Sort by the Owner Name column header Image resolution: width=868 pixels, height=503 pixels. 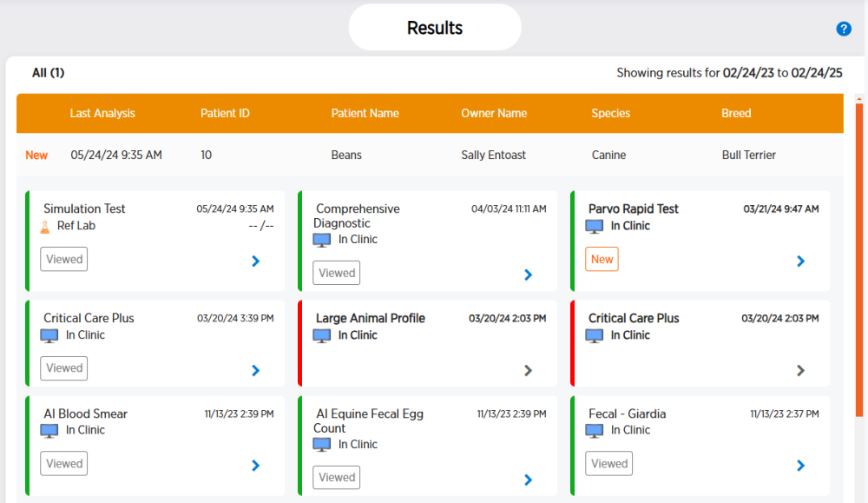pos(494,113)
